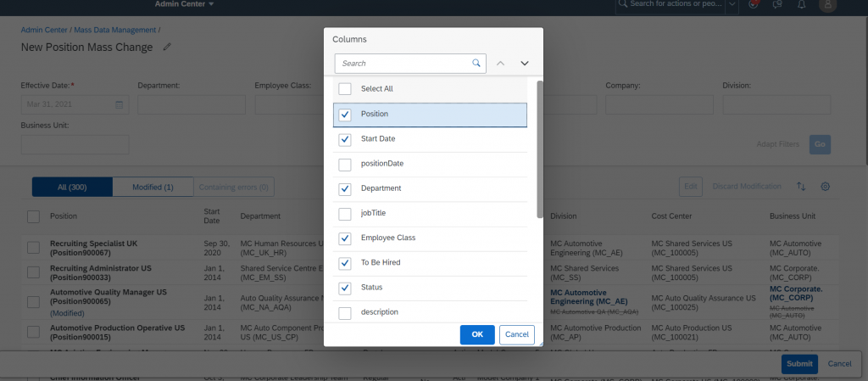Toggle the table header select-all checkbox

coord(33,216)
